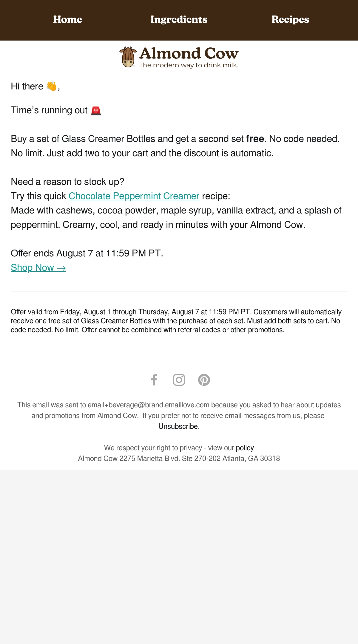Click the Almond Cow cow-head logo
The height and width of the screenshot is (644, 358).
pos(128,57)
